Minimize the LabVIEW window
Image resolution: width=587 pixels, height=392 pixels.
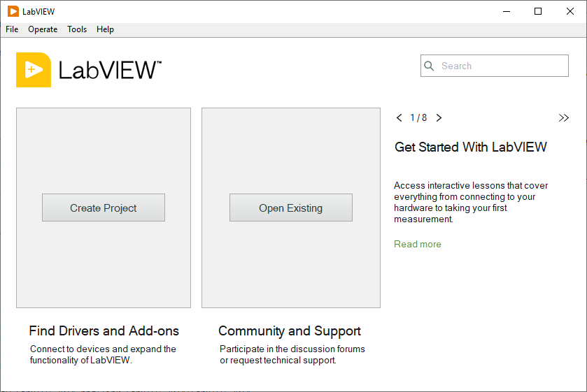(506, 11)
